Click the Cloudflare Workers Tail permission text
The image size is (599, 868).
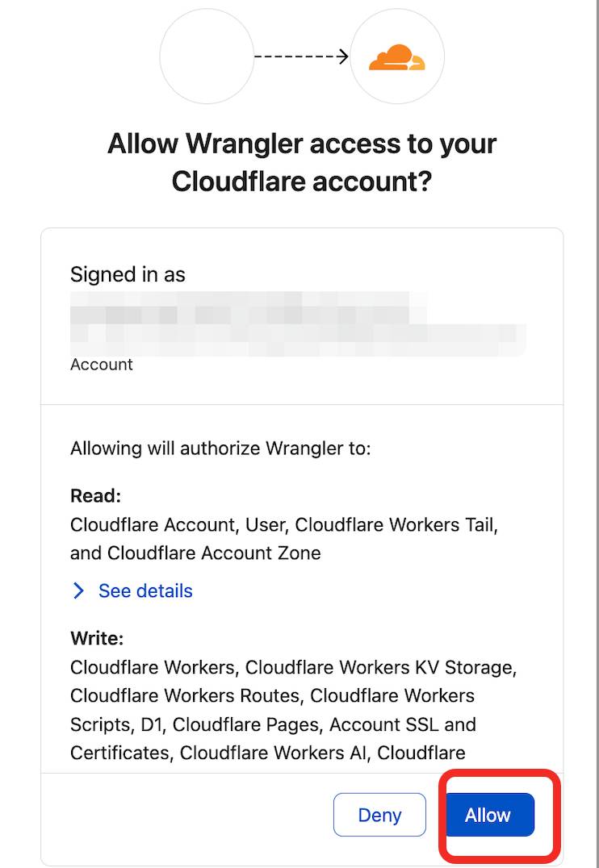396,525
